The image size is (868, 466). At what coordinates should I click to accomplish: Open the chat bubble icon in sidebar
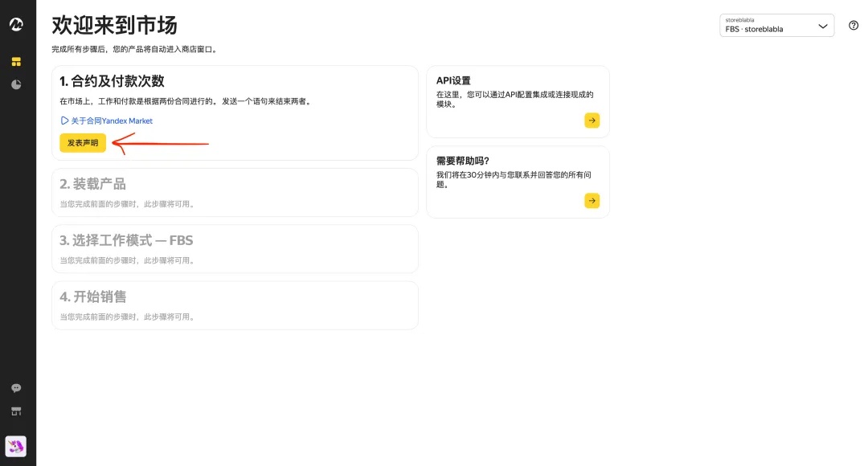coord(16,388)
